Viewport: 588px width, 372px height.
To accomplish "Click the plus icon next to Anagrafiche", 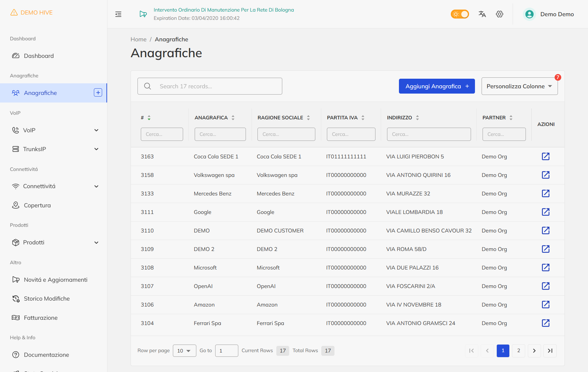I will pyautogui.click(x=98, y=93).
